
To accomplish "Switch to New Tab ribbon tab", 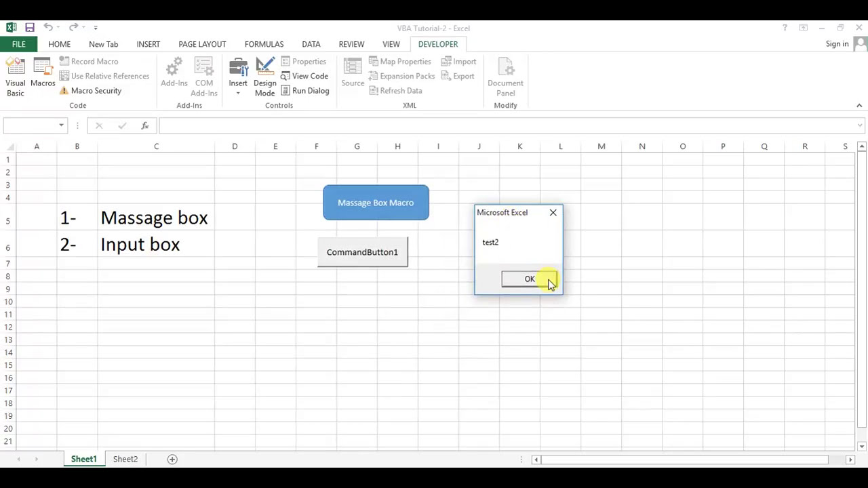I will [x=103, y=44].
